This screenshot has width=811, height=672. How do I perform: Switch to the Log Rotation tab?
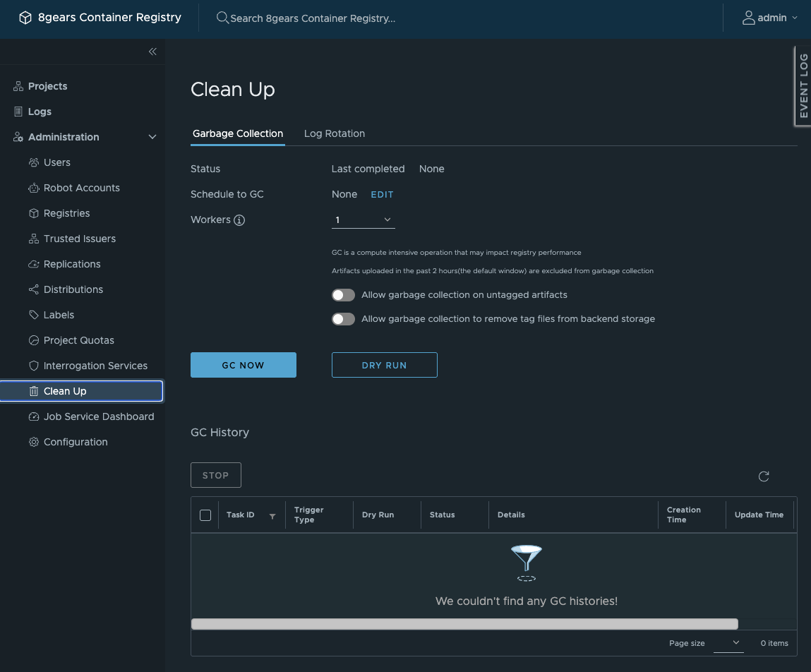point(334,133)
